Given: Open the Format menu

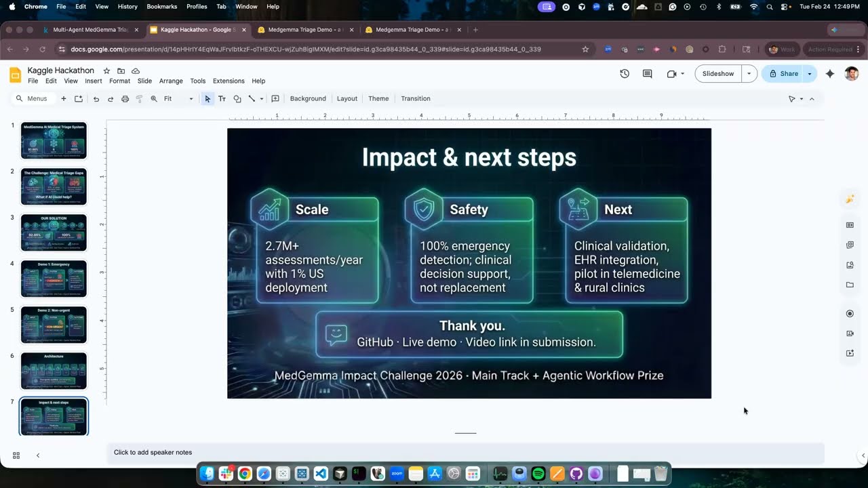Looking at the screenshot, I should pos(119,81).
